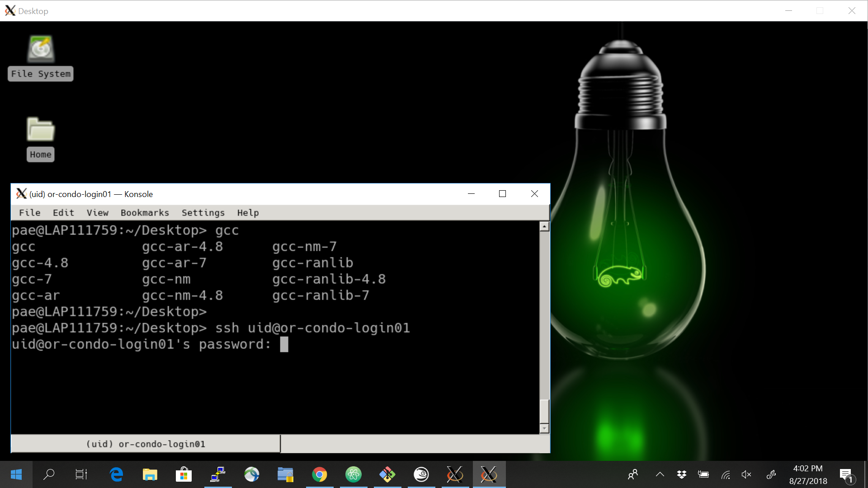Viewport: 868px width, 488px height.
Task: Maximize the Konsole window
Action: point(502,194)
